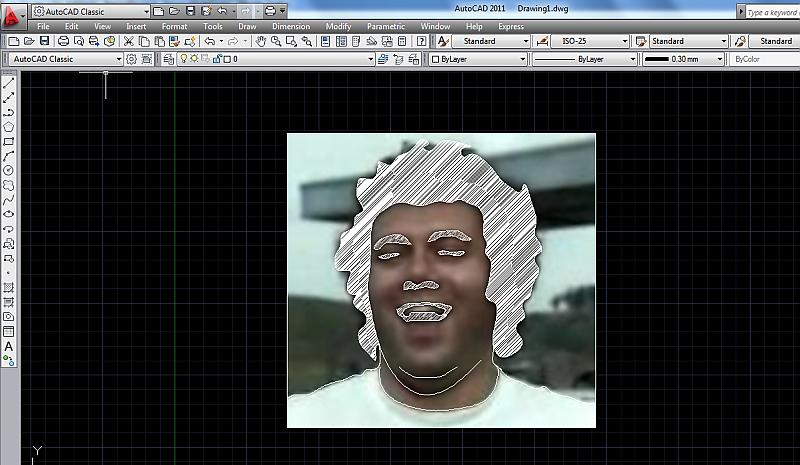Select the Line draw tool
800x465 pixels.
point(8,84)
